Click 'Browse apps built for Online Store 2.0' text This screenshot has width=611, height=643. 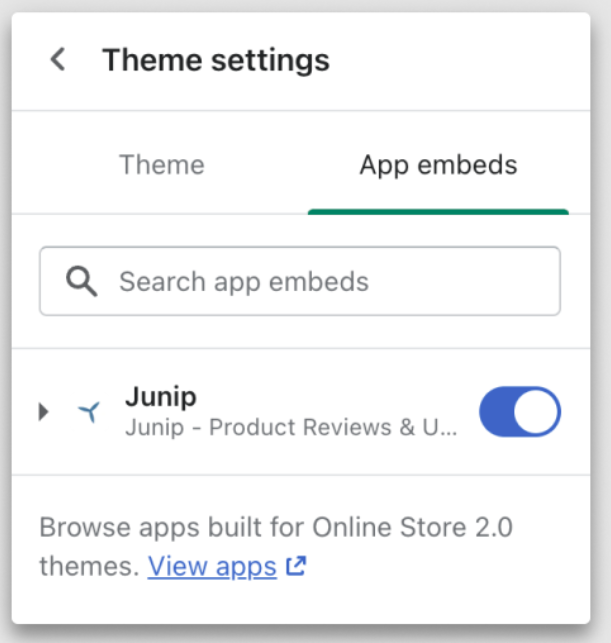[276, 527]
